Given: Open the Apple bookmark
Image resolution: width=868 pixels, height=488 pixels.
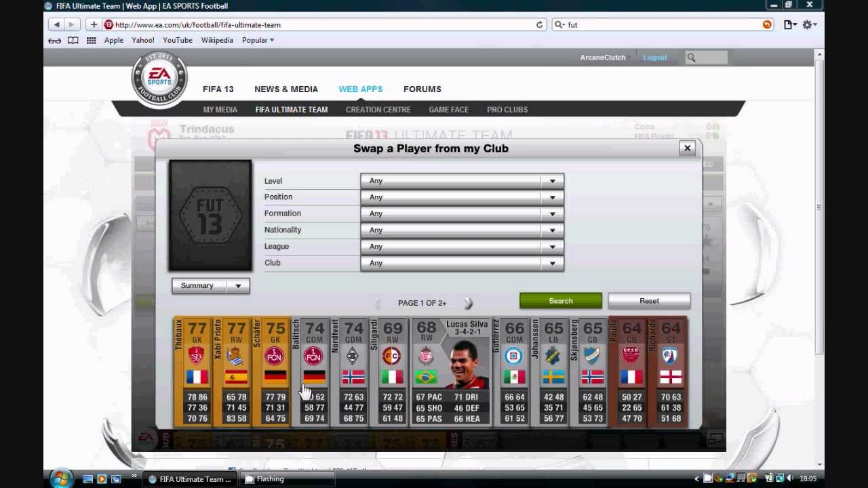Looking at the screenshot, I should tap(114, 40).
